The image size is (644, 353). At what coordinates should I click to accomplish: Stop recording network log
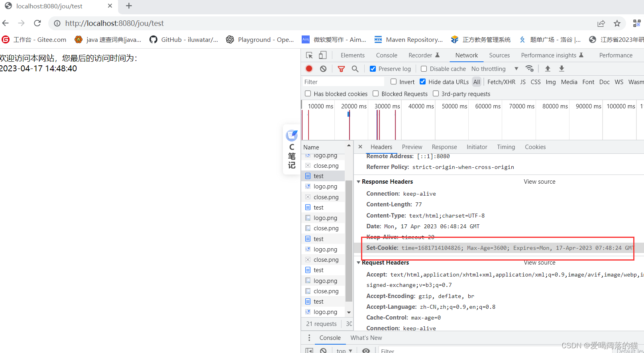tap(309, 69)
